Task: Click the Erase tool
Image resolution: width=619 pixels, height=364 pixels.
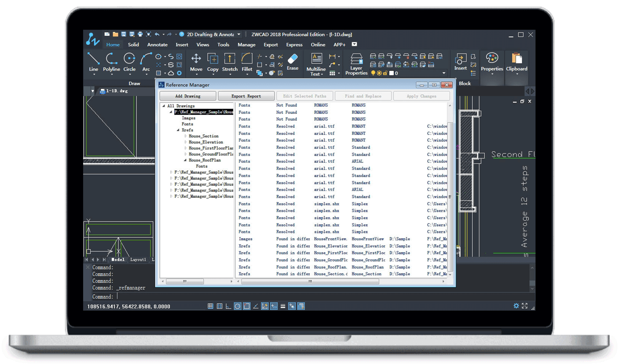Action: (292, 60)
